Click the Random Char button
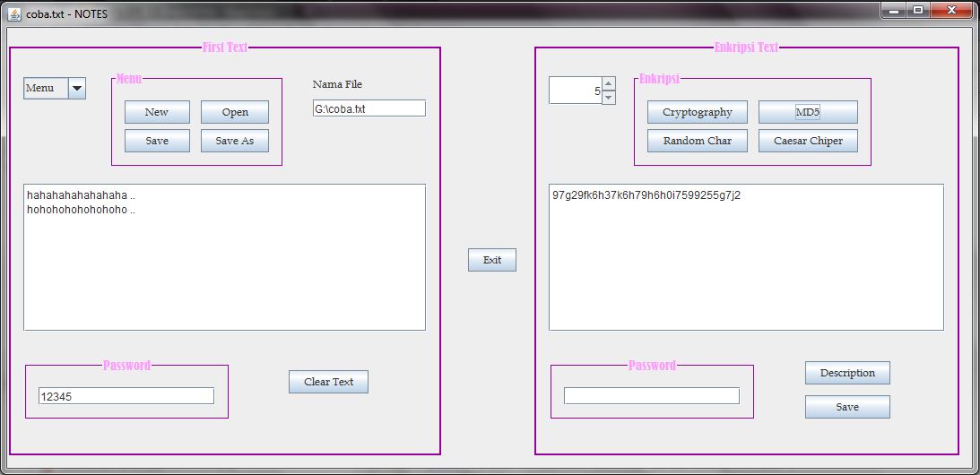The height and width of the screenshot is (475, 980). click(698, 141)
